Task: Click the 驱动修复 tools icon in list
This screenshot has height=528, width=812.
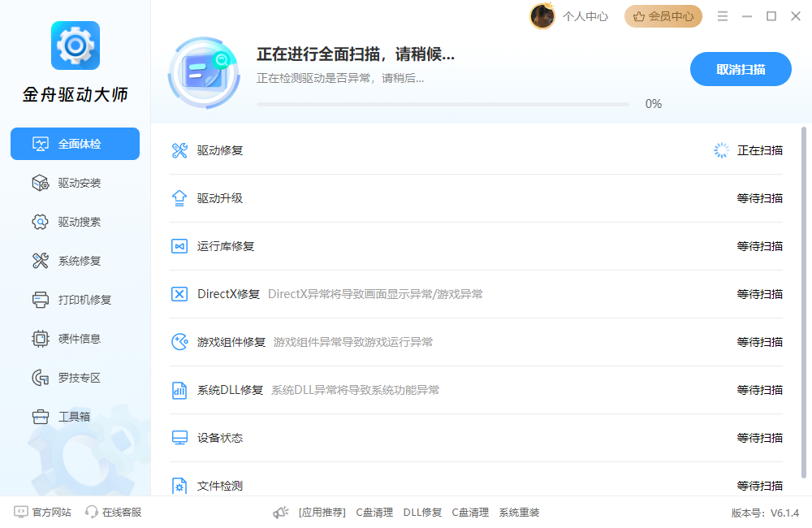Action: (x=179, y=150)
